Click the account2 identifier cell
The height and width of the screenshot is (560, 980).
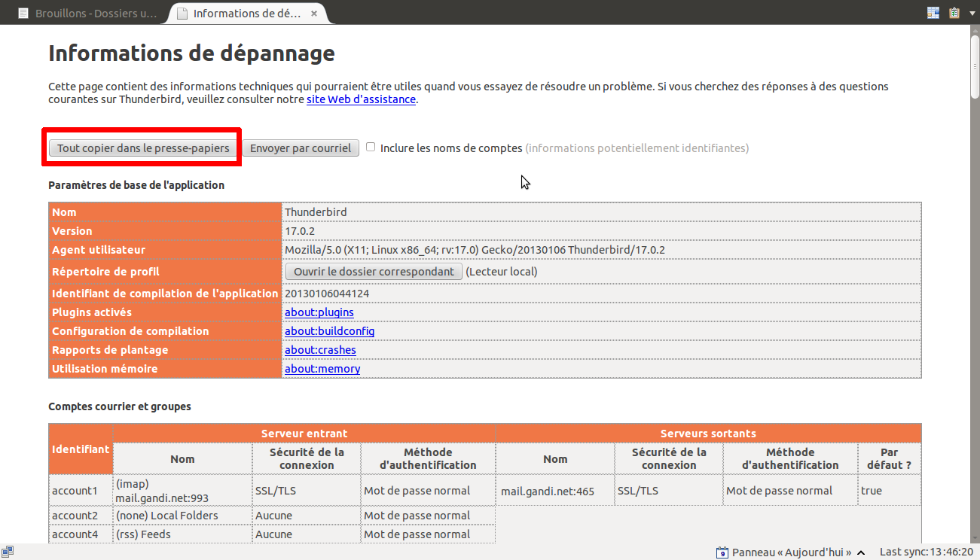pos(81,516)
